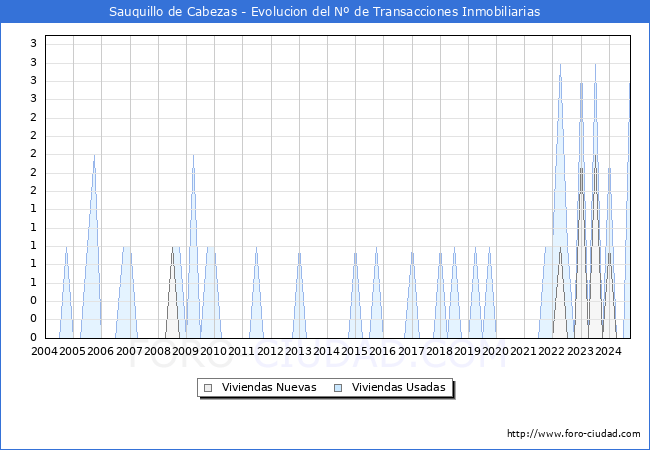Click the Viviendas Nuevas legend label
650x450 pixels.
(269, 387)
